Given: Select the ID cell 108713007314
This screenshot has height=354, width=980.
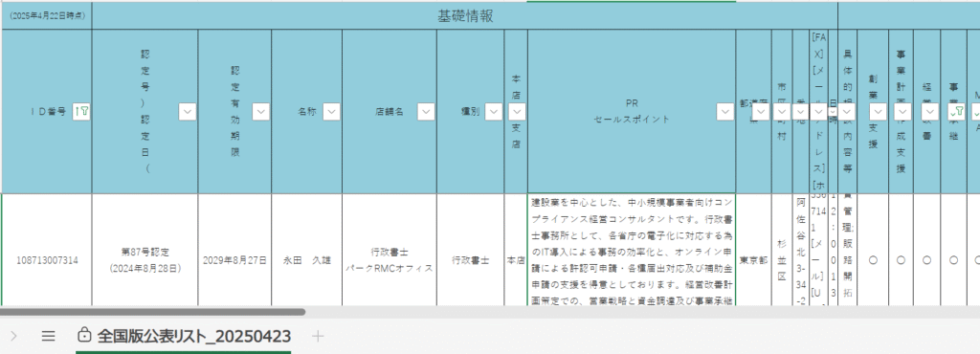Looking at the screenshot, I should click(47, 260).
